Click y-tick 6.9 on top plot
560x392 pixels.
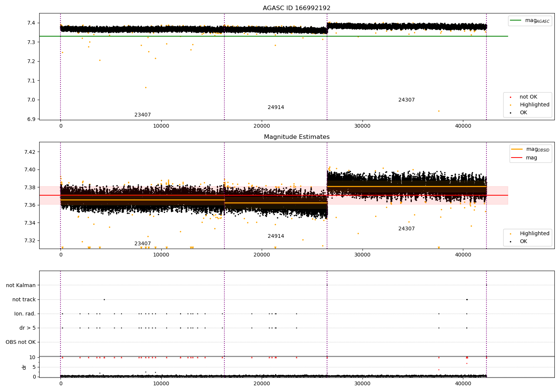click(31, 119)
